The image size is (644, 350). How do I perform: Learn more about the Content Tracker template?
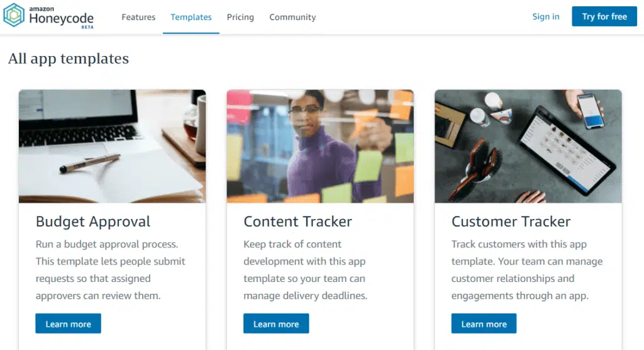click(276, 324)
